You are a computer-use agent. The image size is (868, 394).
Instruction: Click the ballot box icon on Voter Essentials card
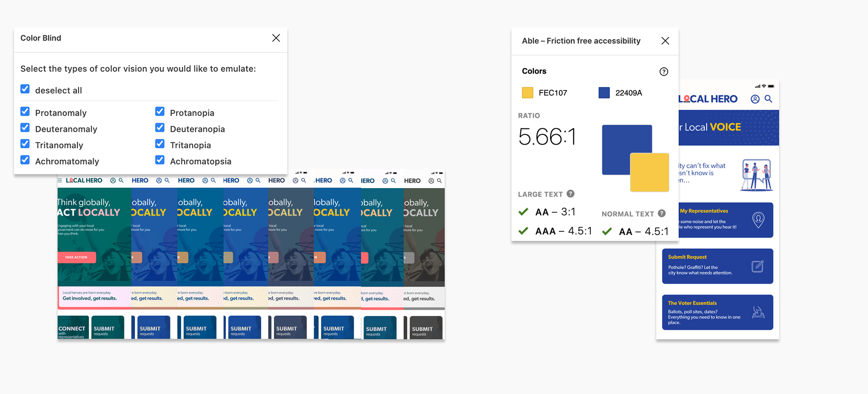(758, 312)
